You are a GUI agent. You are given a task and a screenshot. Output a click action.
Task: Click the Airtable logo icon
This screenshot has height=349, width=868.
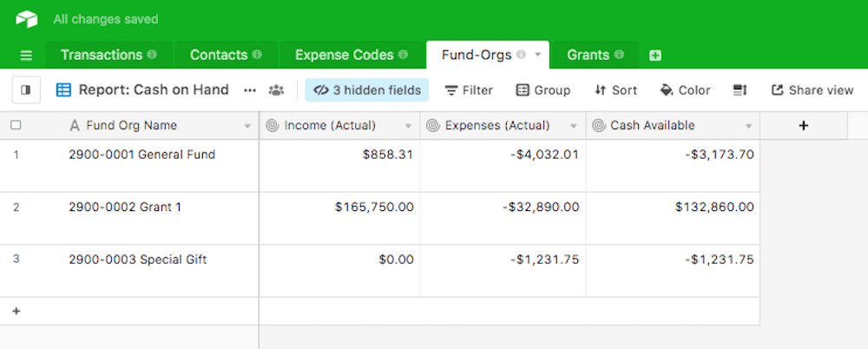pyautogui.click(x=27, y=19)
